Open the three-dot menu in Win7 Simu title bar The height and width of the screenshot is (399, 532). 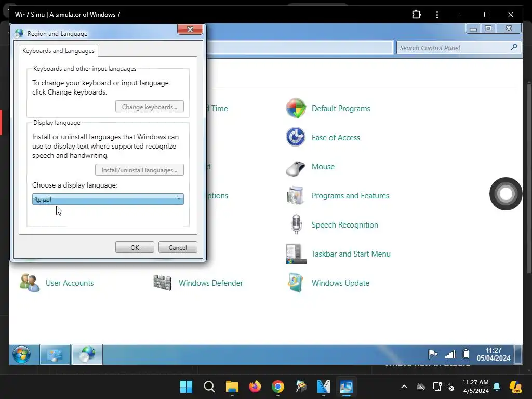pyautogui.click(x=437, y=15)
